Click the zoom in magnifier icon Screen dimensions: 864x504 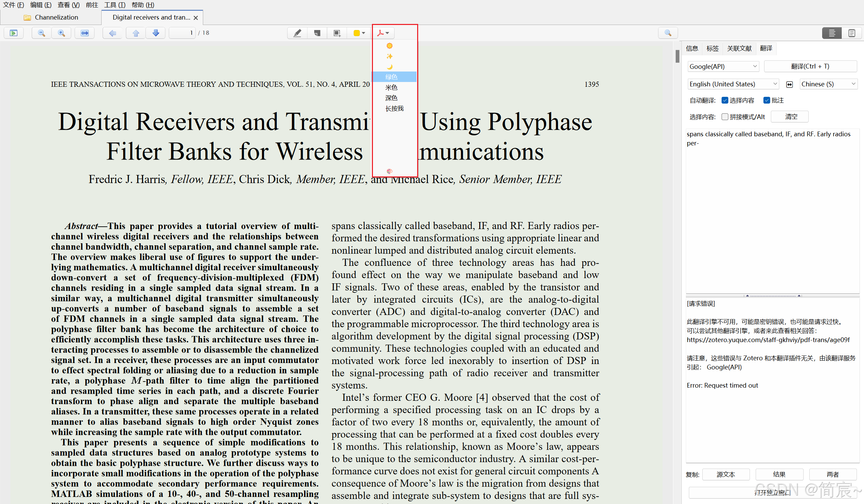[61, 33]
